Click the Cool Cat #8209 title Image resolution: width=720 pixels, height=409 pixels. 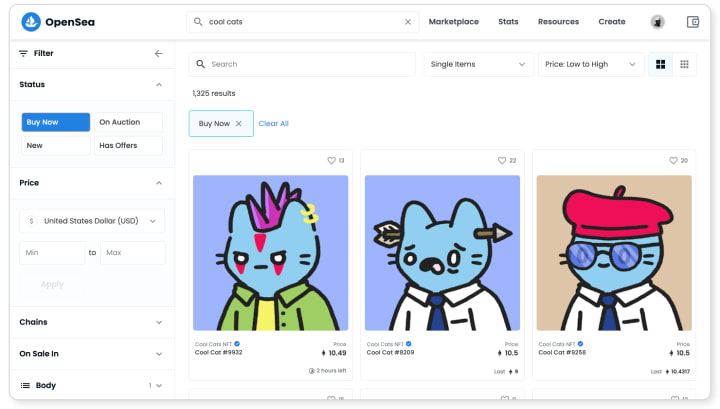pos(390,353)
